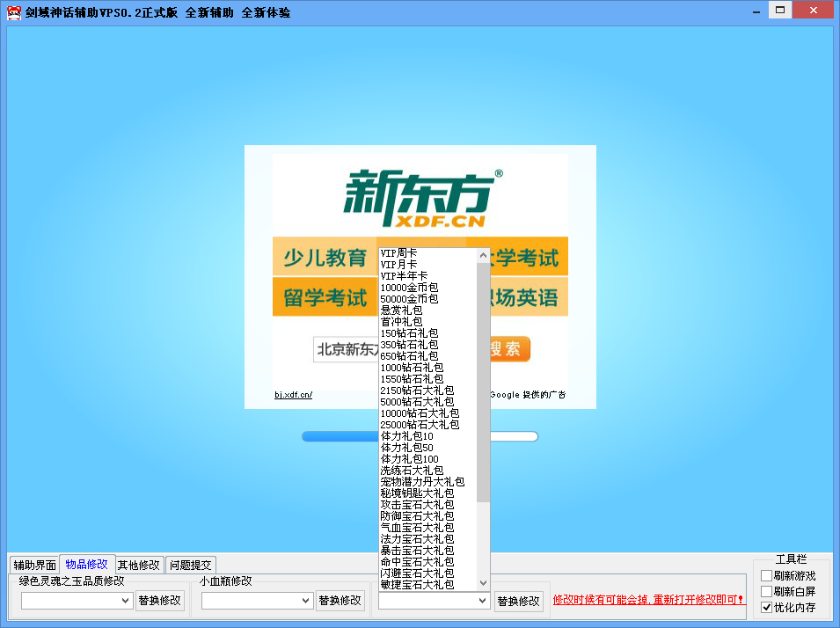The width and height of the screenshot is (840, 628).
Task: Choose 秘境钥匙大礼包 in the list
Action: (x=427, y=493)
